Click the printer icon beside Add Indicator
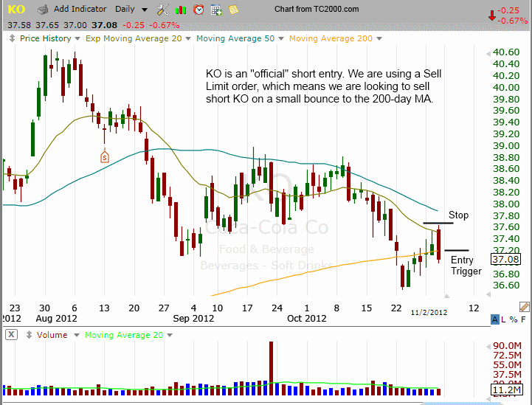Viewport: 532px width, 405px height. pos(43,10)
